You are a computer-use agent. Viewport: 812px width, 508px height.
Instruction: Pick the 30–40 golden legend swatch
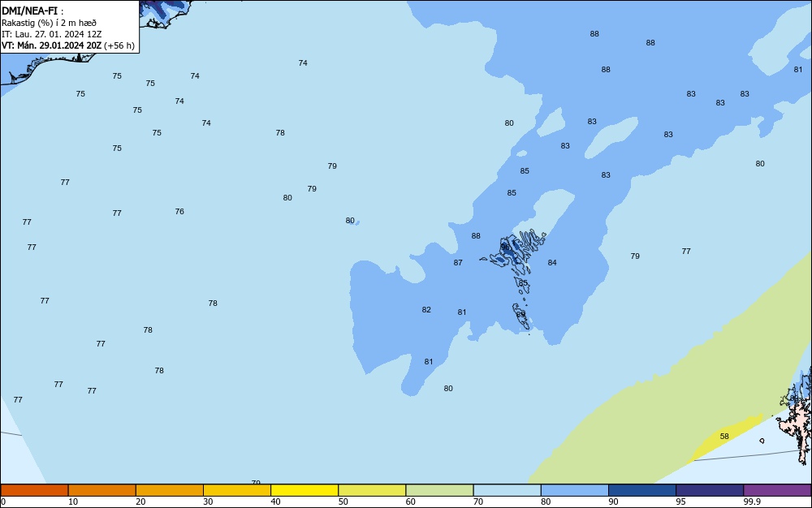237,490
